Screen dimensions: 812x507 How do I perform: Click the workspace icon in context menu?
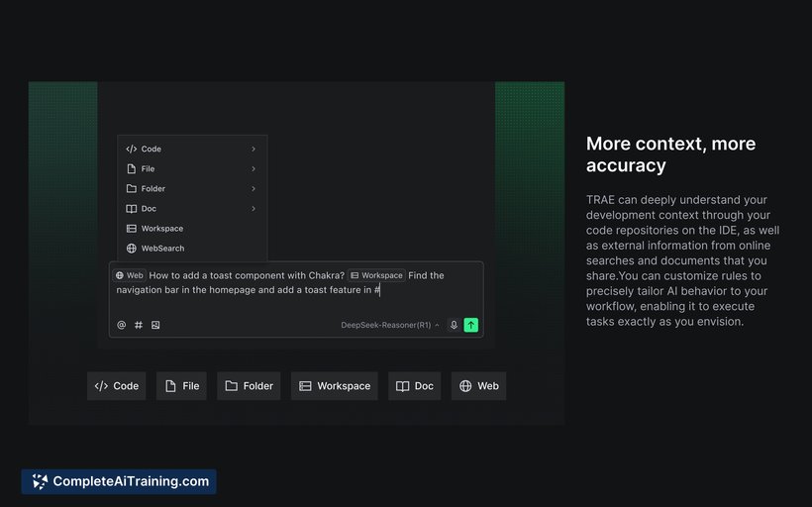click(132, 229)
